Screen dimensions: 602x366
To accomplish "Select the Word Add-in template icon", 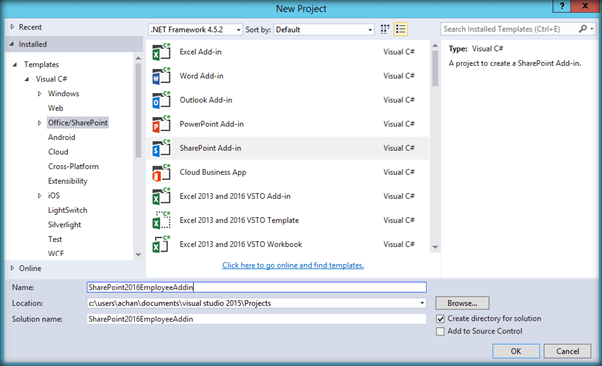I will [161, 76].
